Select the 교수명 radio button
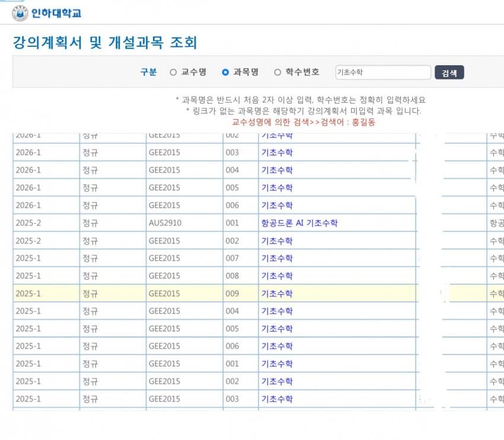This screenshot has height=440, width=504. tap(173, 72)
